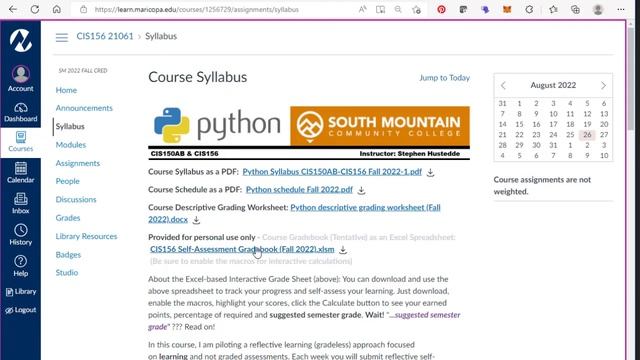Viewport: 640px width, 360px height.
Task: Open Dashboard in global navigation
Action: point(21,112)
